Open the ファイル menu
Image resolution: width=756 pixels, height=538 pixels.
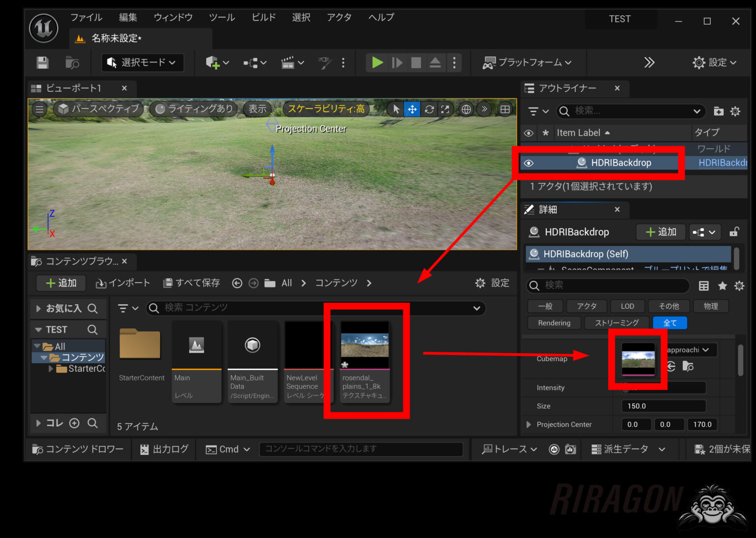coord(86,17)
